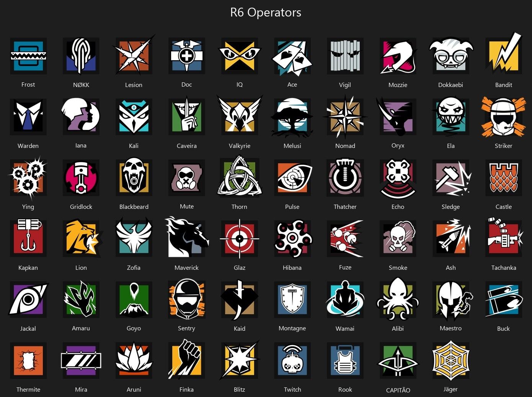Select the Tachanka turret icon
This screenshot has width=532, height=397.
click(x=504, y=238)
